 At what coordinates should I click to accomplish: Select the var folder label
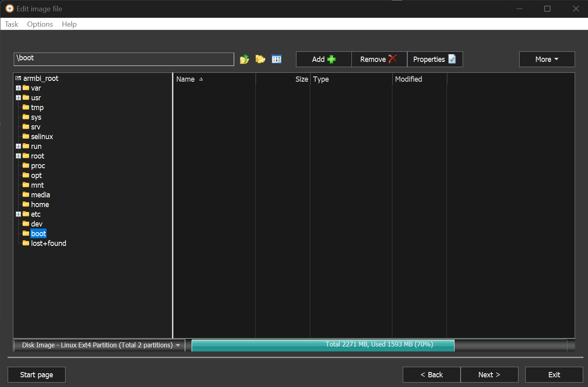36,88
